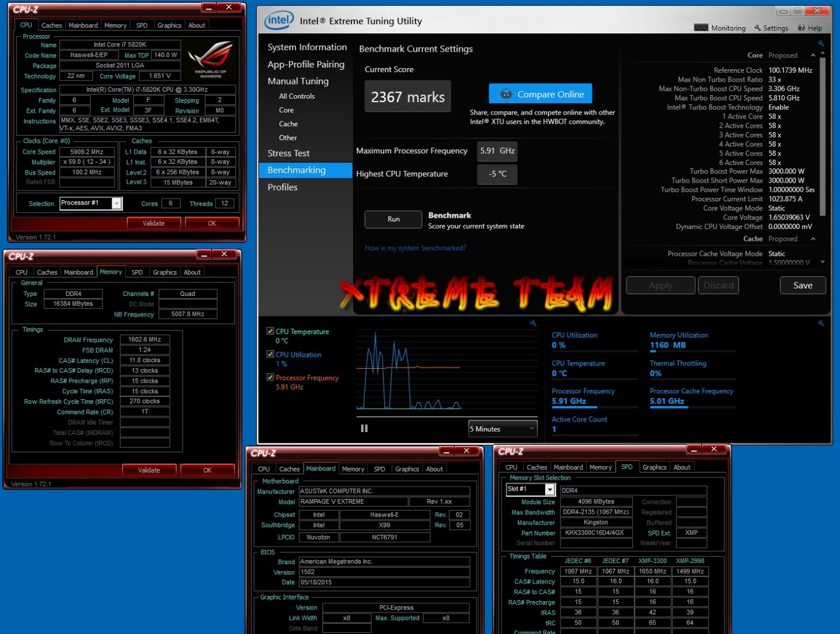Toggle the CPU Utilization graph checkbox

(x=270, y=354)
